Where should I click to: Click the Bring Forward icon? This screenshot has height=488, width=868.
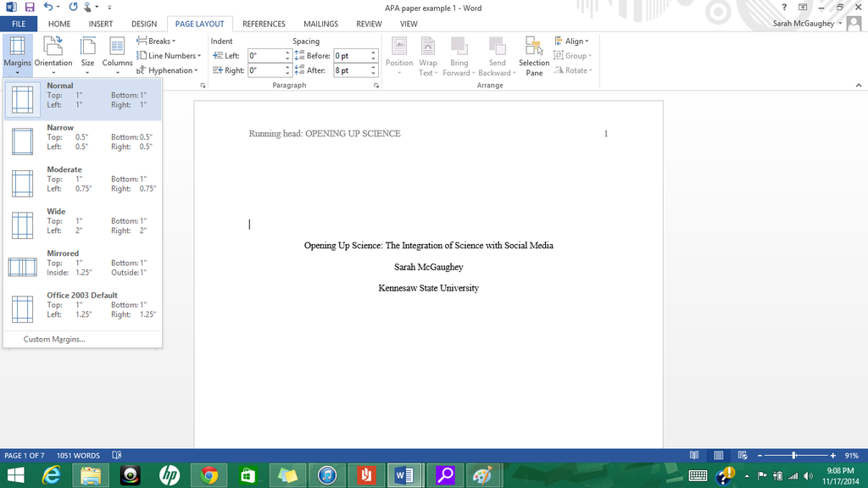459,55
